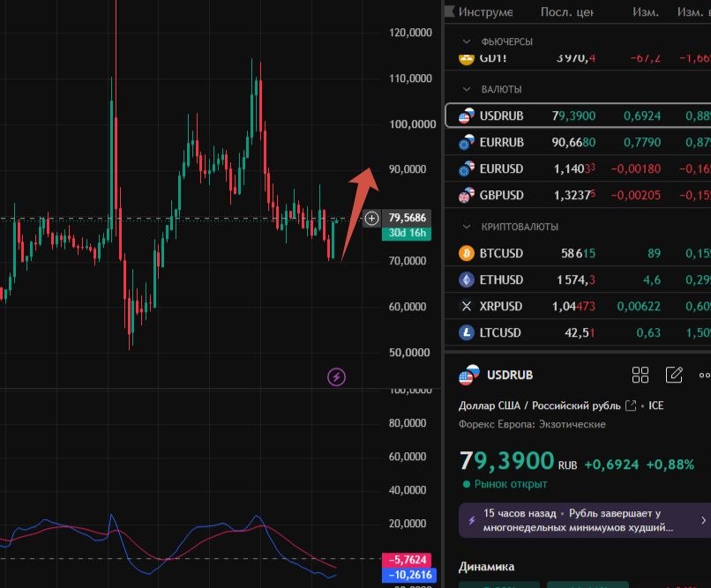711x588 pixels.
Task: Click the large USDRUB flag logo in details panel
Action: [469, 375]
